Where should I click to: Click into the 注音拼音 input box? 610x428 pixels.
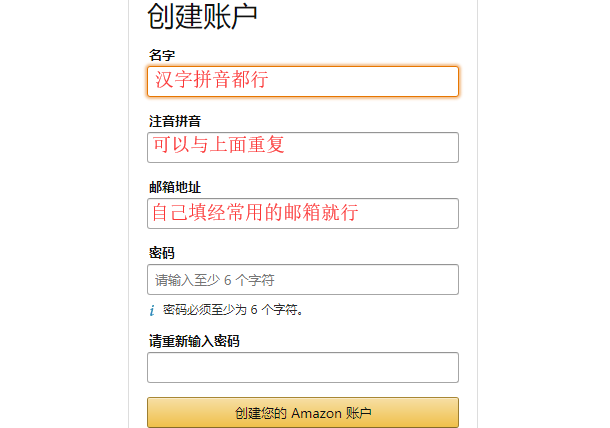tap(303, 147)
